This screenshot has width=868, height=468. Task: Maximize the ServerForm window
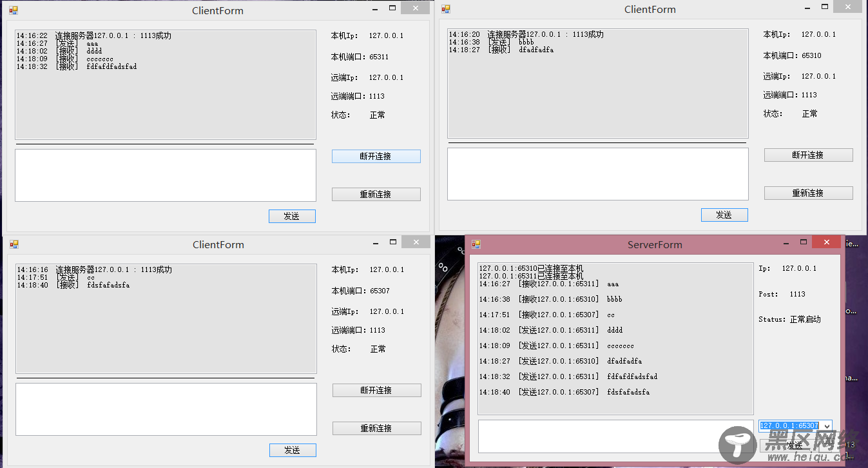tap(804, 242)
